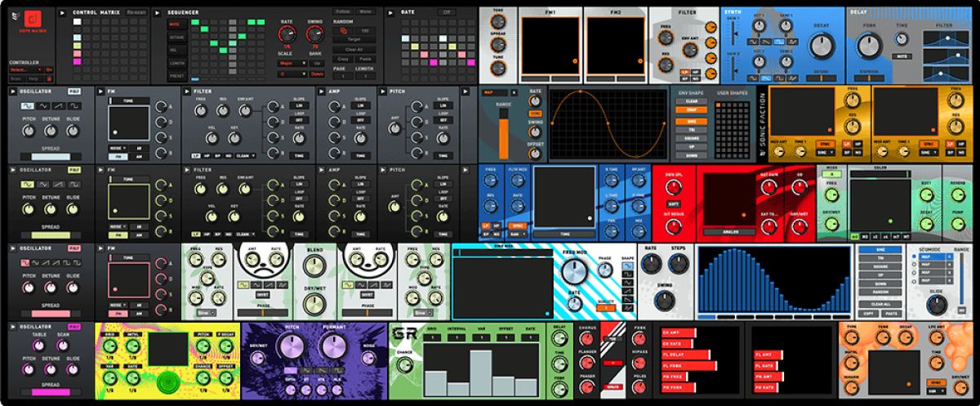
Task: Turn the Controller On toggle
Action: [x=49, y=69]
